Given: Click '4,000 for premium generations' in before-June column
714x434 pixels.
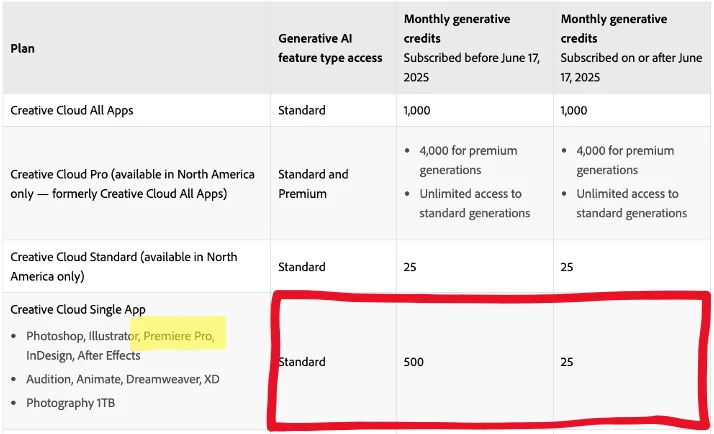Looking at the screenshot, I should coord(468,160).
